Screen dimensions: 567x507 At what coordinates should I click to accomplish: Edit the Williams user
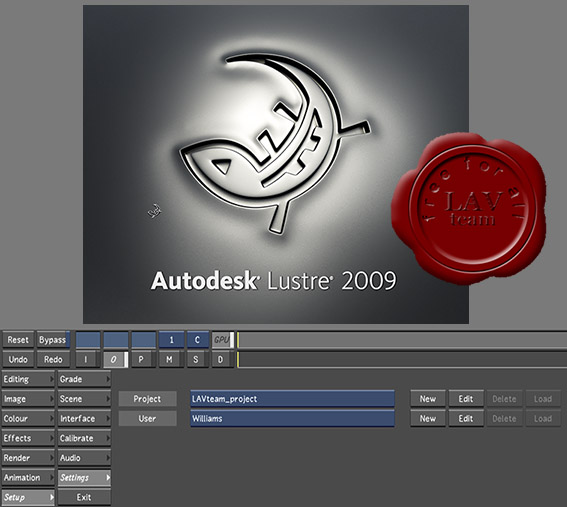tap(466, 418)
